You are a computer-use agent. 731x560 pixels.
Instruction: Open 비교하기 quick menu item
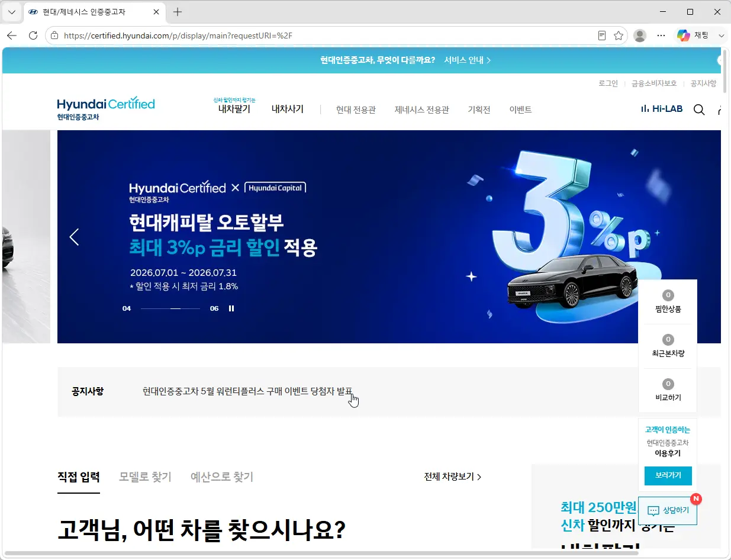668,391
